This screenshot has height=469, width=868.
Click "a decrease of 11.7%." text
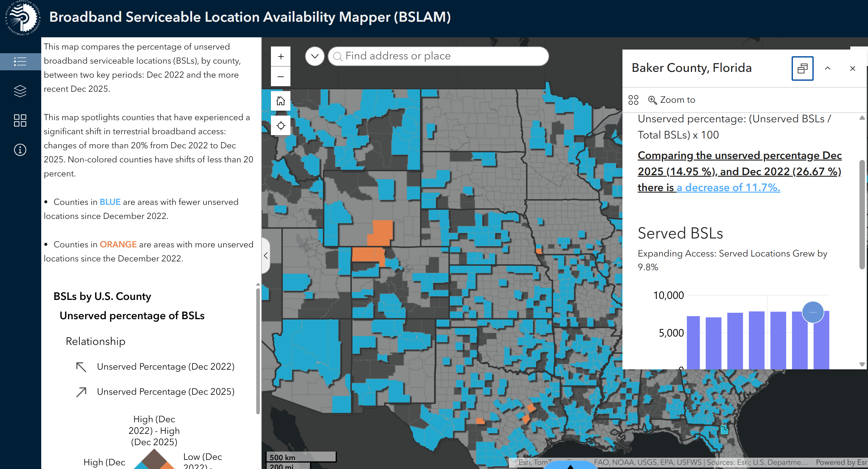click(728, 187)
